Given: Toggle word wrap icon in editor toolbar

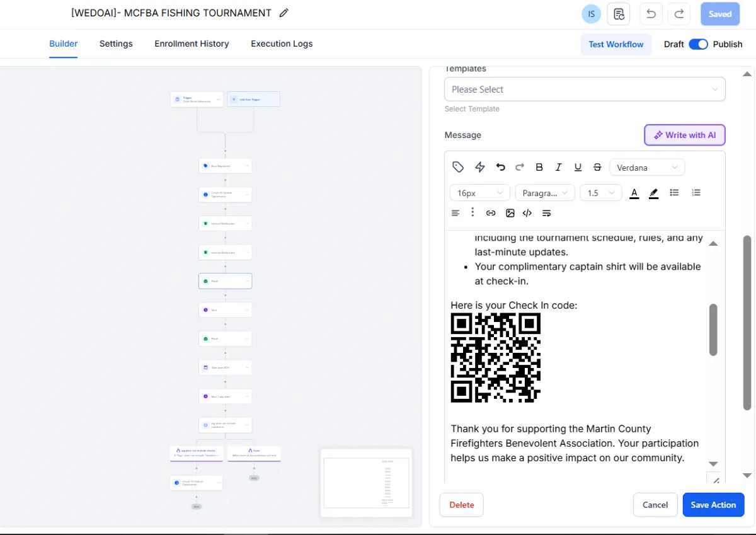Looking at the screenshot, I should point(547,213).
